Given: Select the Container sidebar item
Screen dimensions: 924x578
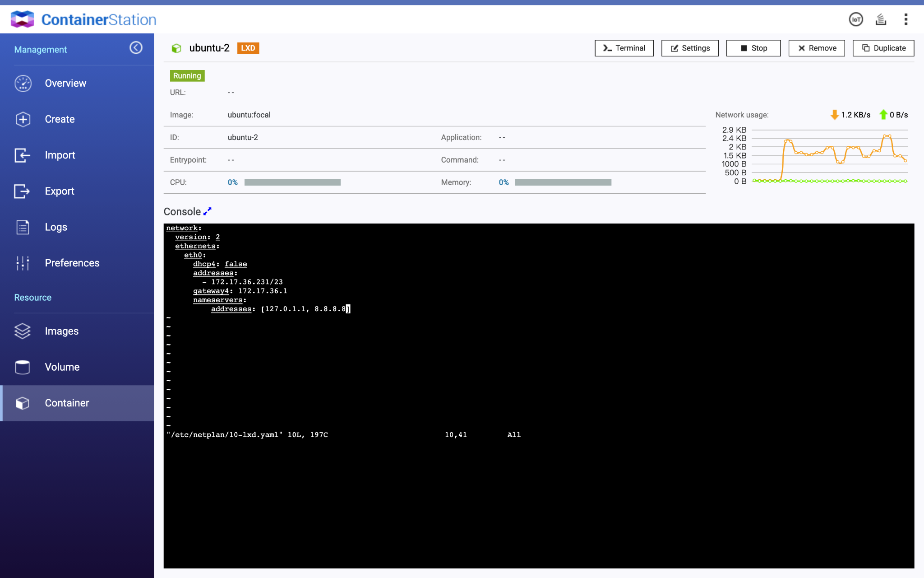Looking at the screenshot, I should click(x=67, y=403).
